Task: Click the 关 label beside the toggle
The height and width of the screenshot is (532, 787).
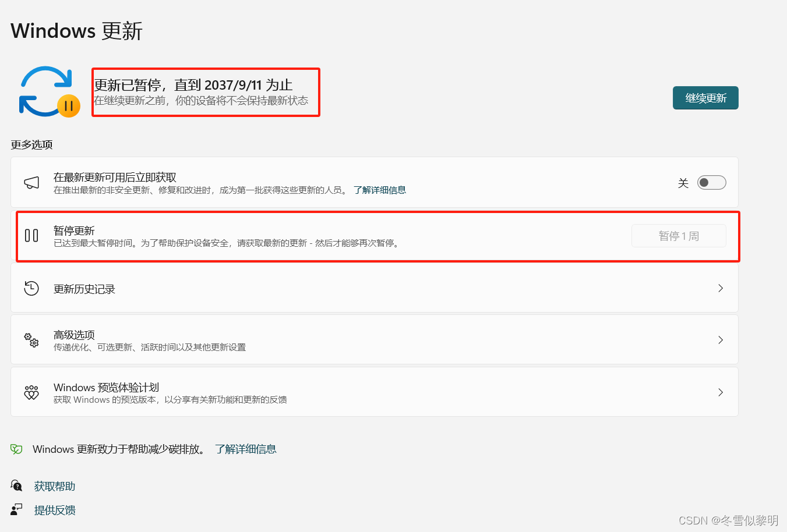Action: (683, 183)
